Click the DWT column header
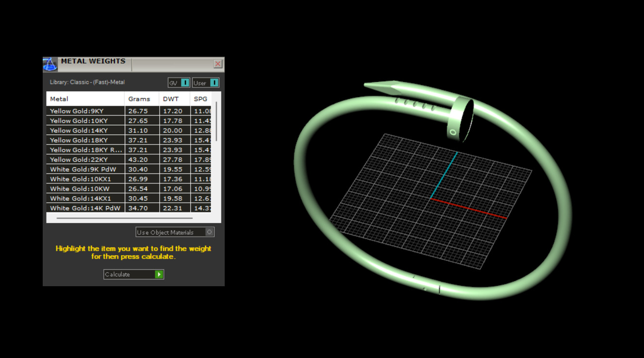This screenshot has height=358, width=644. [x=175, y=99]
